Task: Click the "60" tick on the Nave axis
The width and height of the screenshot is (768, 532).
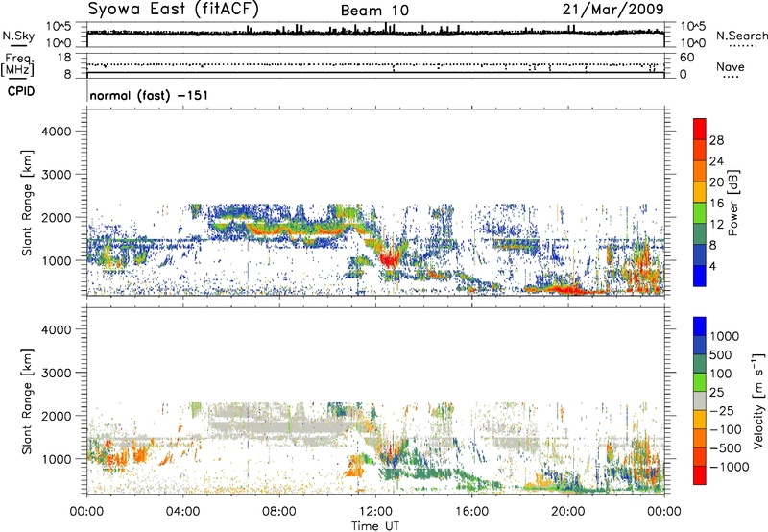Action: coord(686,58)
